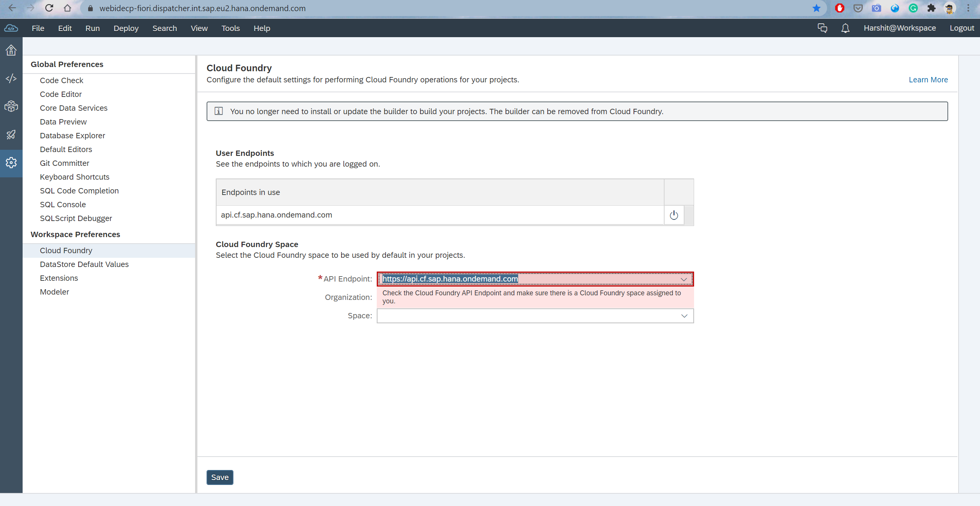
Task: Open the notifications bell icon
Action: click(845, 28)
